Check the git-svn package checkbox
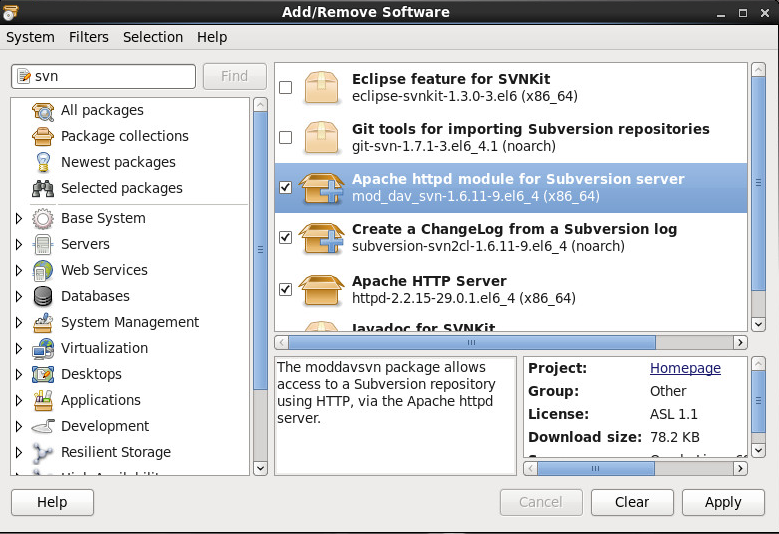This screenshot has height=534, width=779. tap(286, 138)
